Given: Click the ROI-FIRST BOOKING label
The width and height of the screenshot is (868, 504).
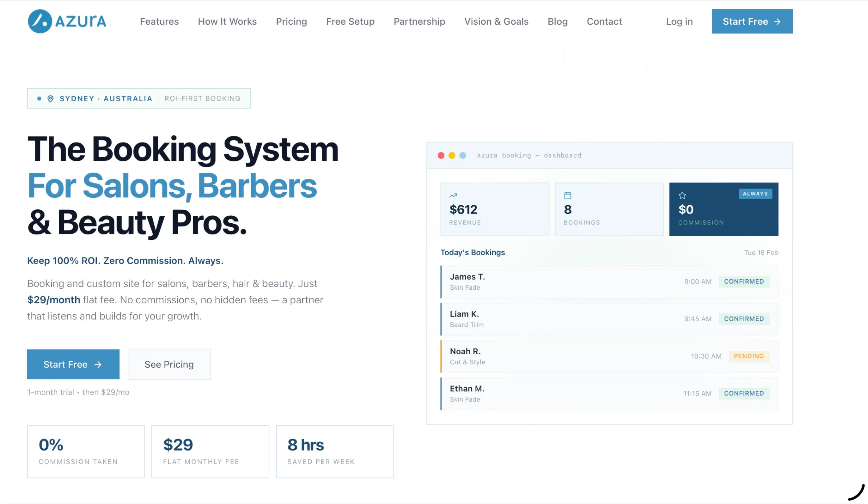Looking at the screenshot, I should coord(202,99).
